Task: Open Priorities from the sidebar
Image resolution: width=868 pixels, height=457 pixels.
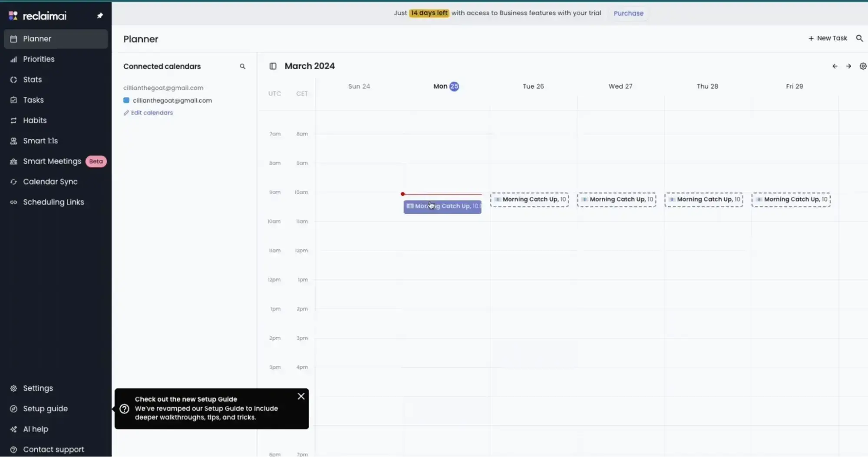Action: coord(39,59)
